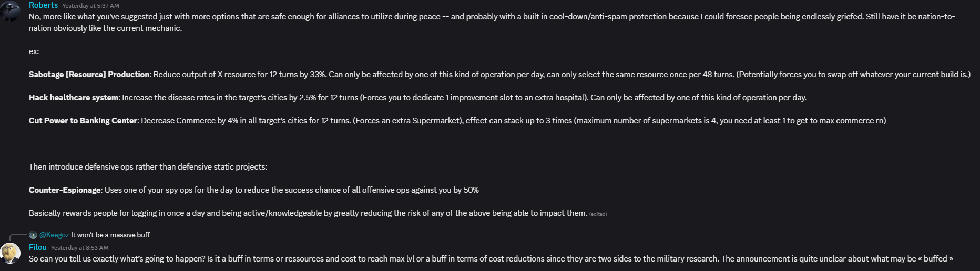
Task: Open the Filou username profile popup
Action: coord(38,247)
